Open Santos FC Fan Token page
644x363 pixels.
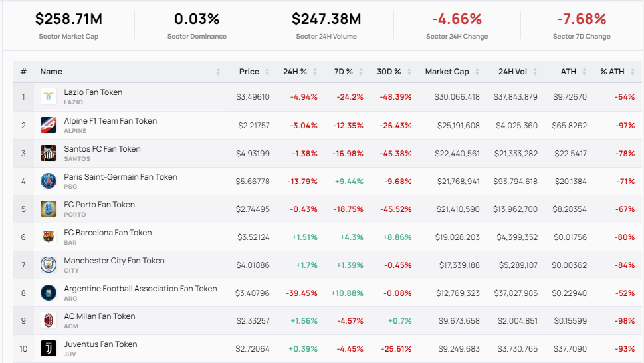click(102, 149)
